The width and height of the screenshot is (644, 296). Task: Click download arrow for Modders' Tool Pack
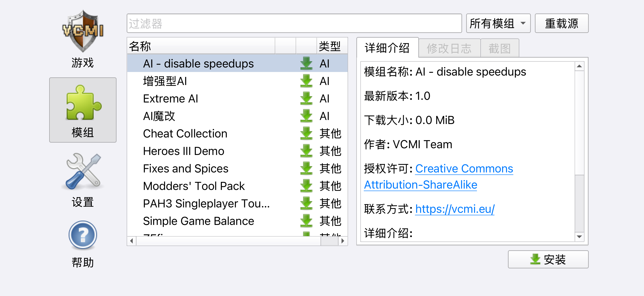[x=306, y=186]
